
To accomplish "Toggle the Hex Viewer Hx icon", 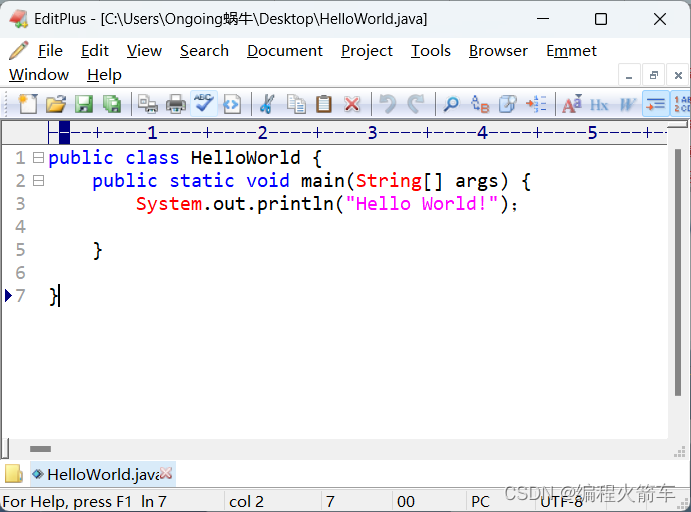I will pos(599,104).
